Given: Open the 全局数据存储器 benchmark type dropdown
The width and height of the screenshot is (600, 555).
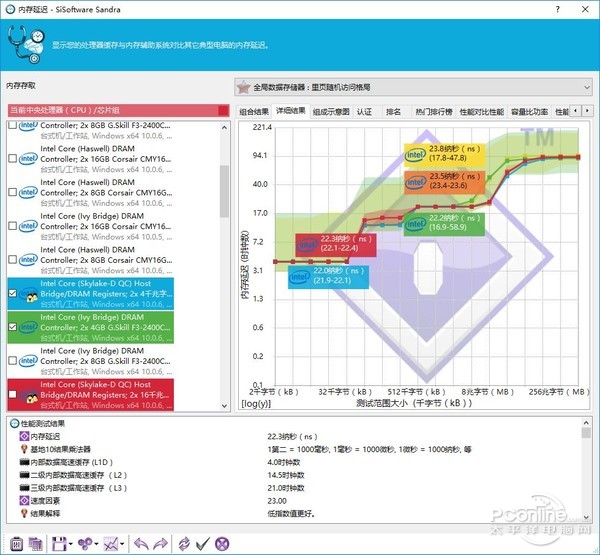Looking at the screenshot, I should tap(413, 87).
